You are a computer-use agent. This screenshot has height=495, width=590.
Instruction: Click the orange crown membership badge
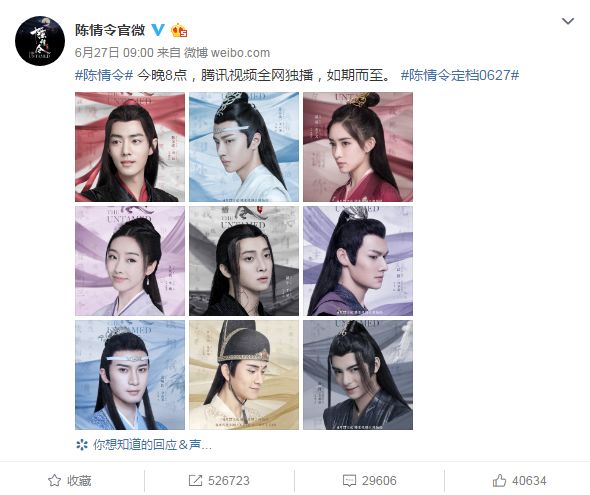179,30
